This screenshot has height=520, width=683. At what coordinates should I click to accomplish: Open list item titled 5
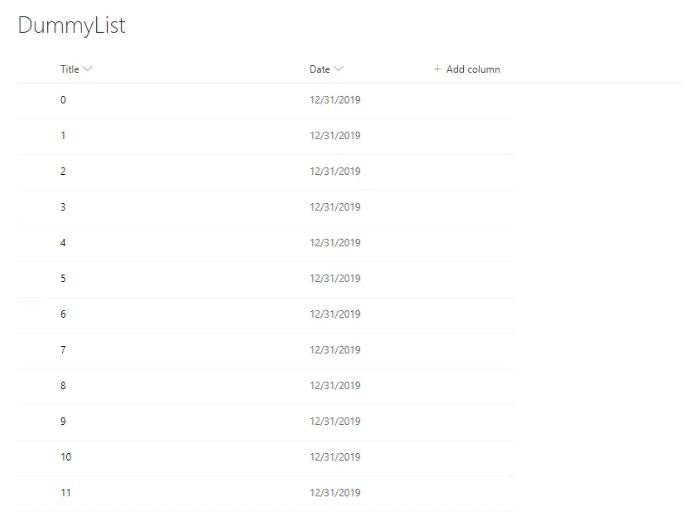63,278
